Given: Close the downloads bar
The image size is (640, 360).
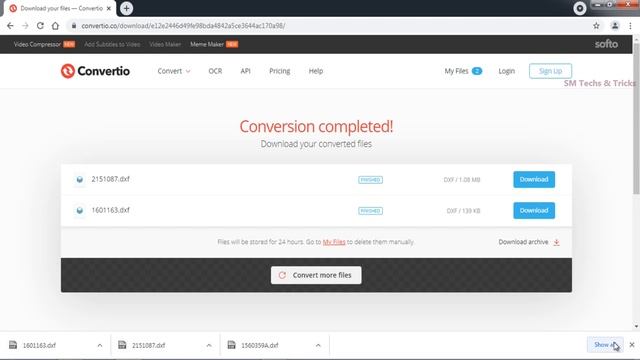Looking at the screenshot, I should pos(632,345).
